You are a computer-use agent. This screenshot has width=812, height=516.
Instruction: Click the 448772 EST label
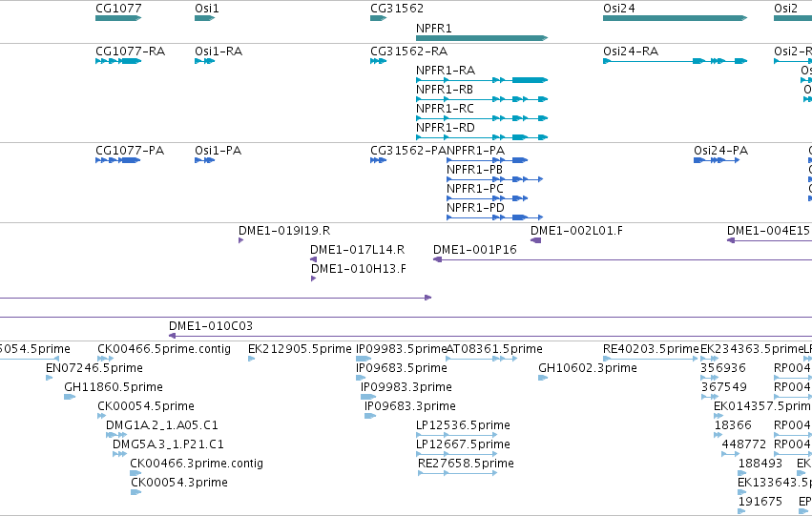tap(744, 445)
